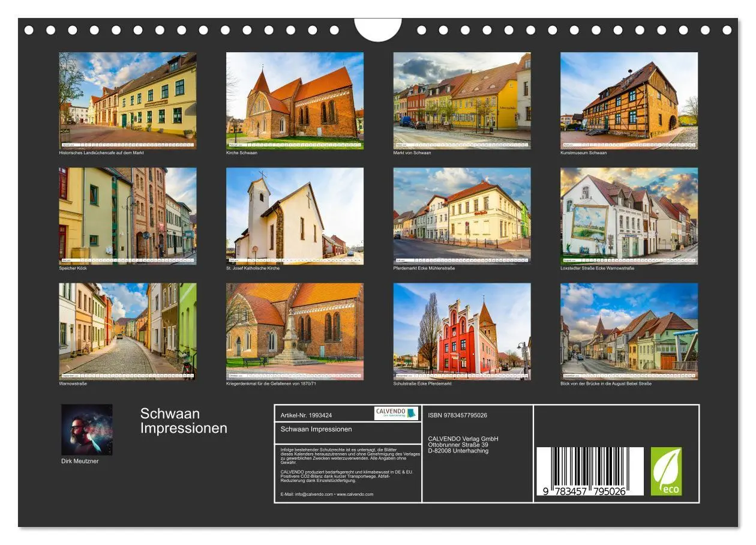Image resolution: width=756 pixels, height=545 pixels.
Task: Click the 'Warnowstraße' caption
Action: coord(73,384)
